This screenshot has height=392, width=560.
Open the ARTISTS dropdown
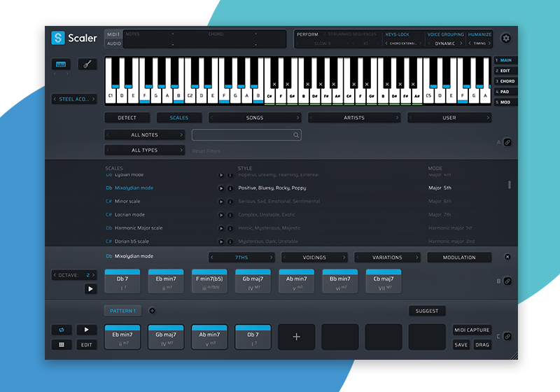click(x=354, y=118)
